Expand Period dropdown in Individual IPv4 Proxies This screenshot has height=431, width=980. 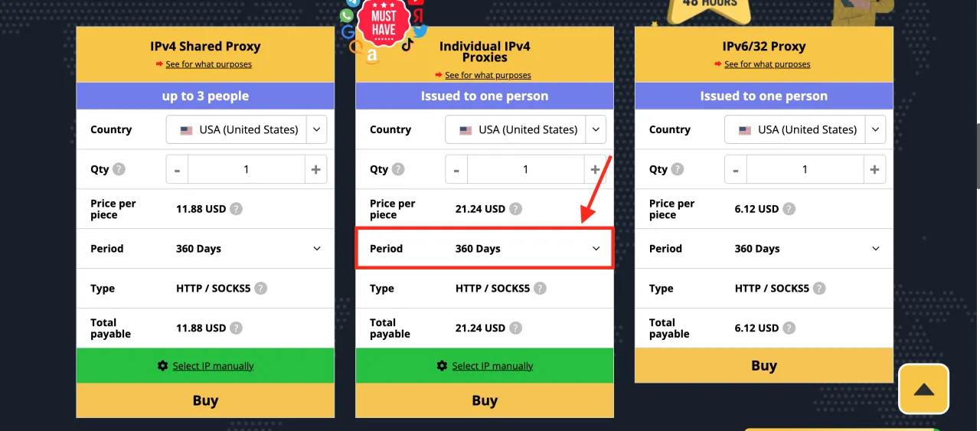[x=484, y=249]
